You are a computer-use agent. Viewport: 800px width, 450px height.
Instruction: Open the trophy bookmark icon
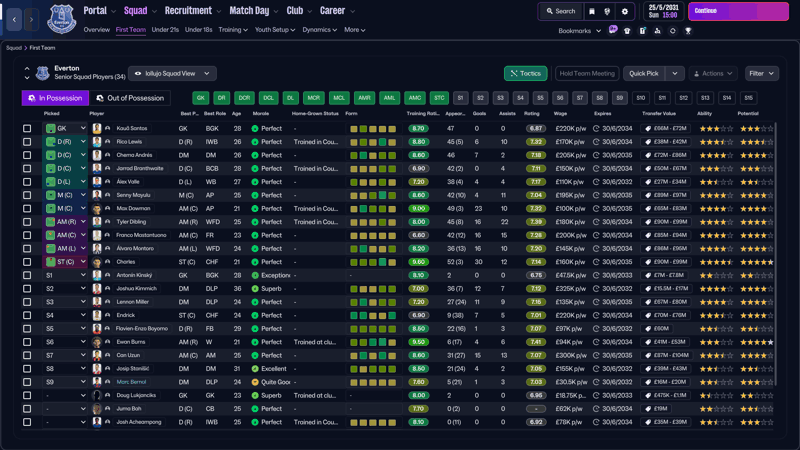pos(688,31)
